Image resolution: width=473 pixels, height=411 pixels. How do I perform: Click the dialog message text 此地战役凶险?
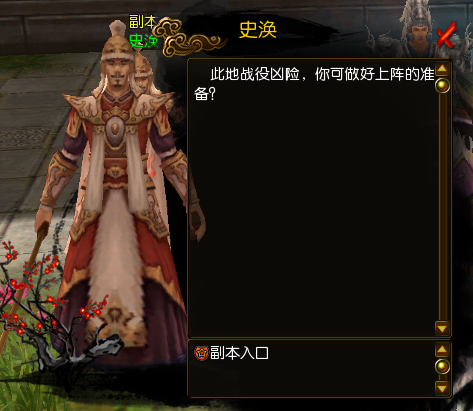coord(255,74)
